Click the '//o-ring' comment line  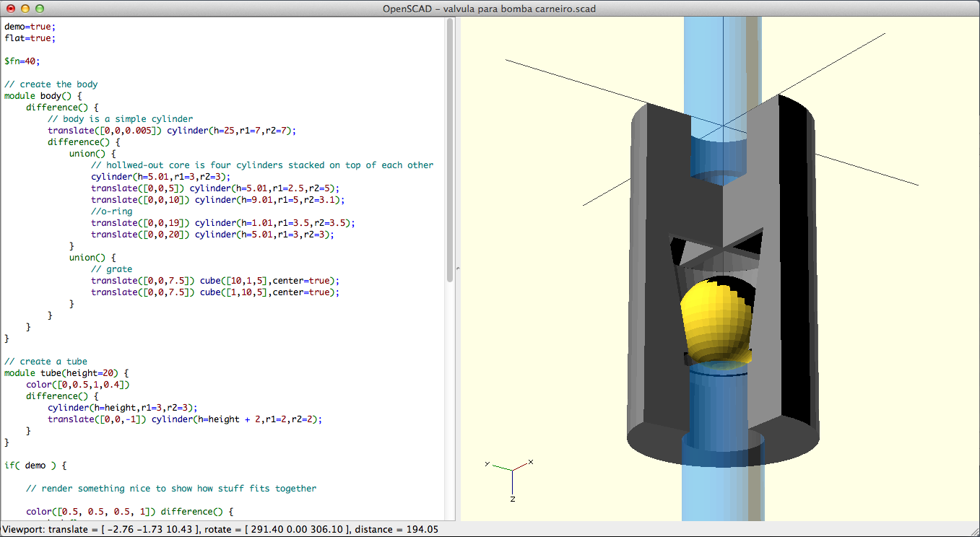click(x=108, y=211)
